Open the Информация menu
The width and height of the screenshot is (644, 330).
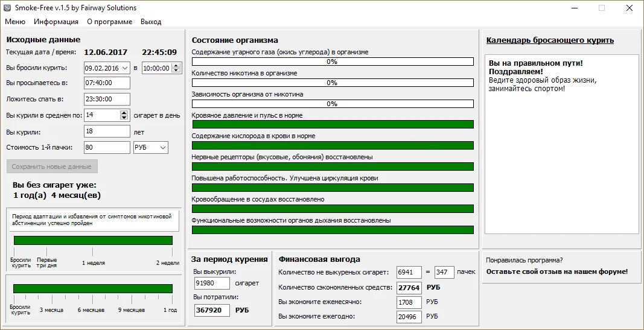coord(56,22)
